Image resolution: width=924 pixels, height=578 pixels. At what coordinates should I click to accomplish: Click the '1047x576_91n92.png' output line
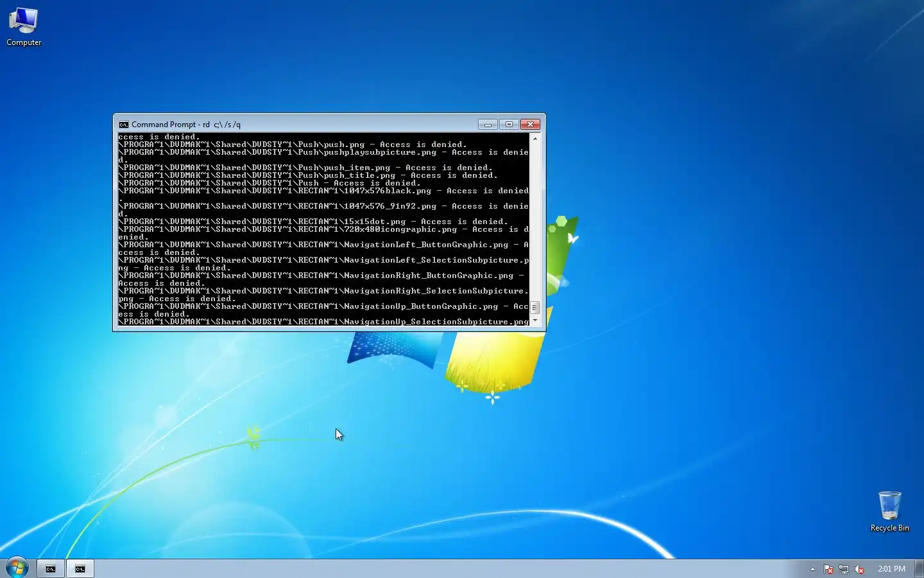pyautogui.click(x=323, y=206)
